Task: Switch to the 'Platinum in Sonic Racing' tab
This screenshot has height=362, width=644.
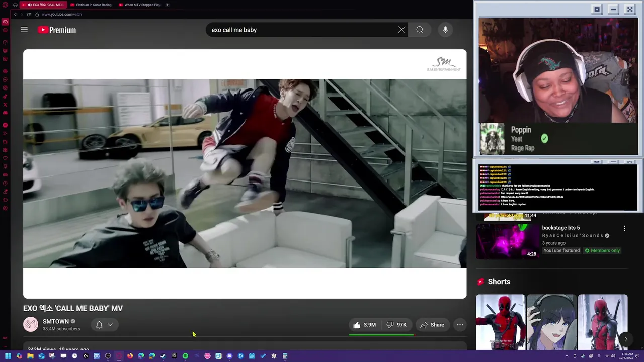Action: point(91,5)
